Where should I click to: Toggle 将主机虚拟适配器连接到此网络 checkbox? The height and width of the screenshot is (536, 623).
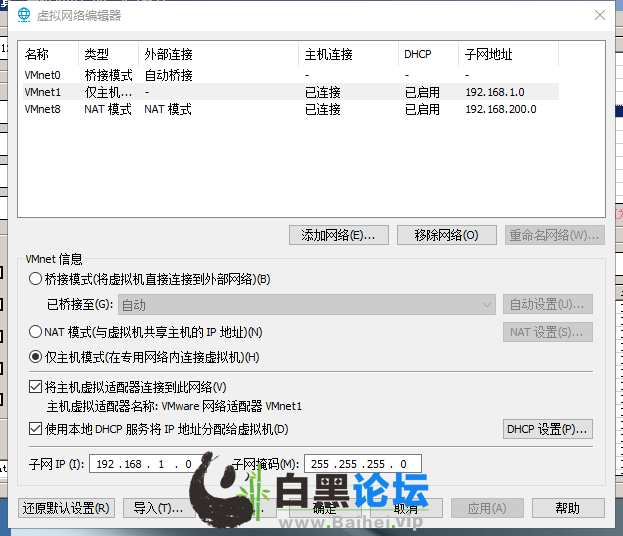pos(35,387)
